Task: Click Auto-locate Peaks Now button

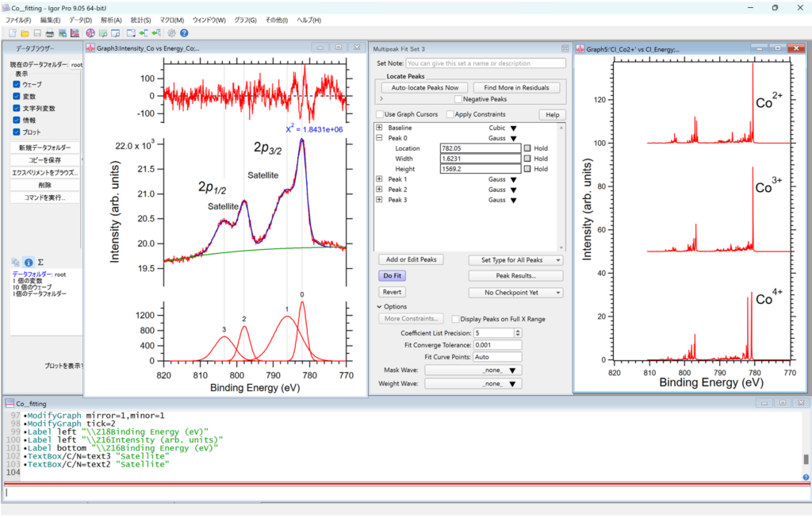Action: coord(424,87)
